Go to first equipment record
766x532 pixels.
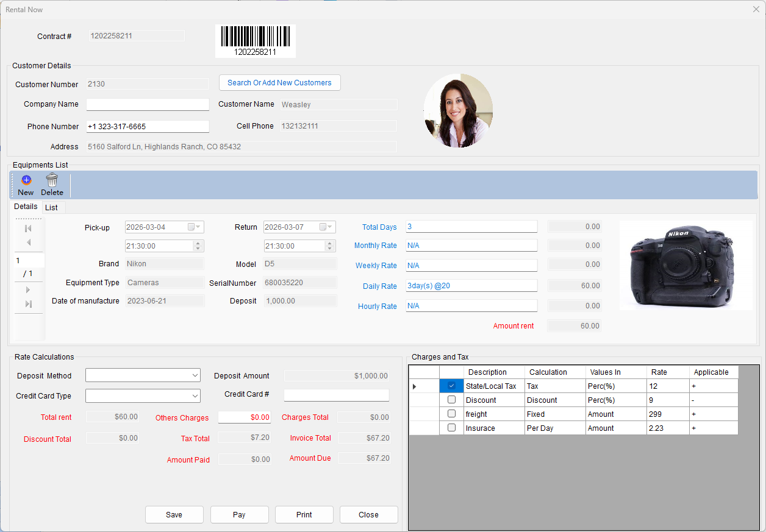(x=28, y=229)
